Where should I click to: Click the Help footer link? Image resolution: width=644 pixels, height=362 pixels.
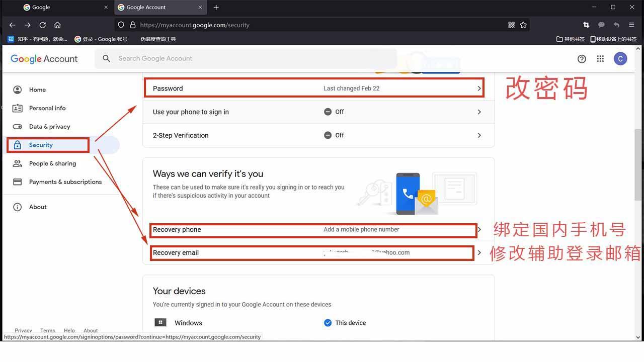click(69, 331)
